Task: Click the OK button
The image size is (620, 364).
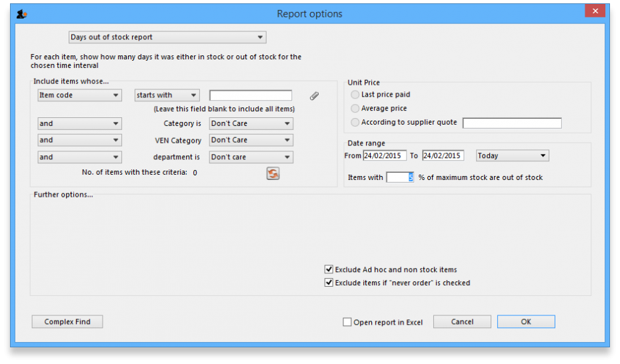Action: [525, 322]
